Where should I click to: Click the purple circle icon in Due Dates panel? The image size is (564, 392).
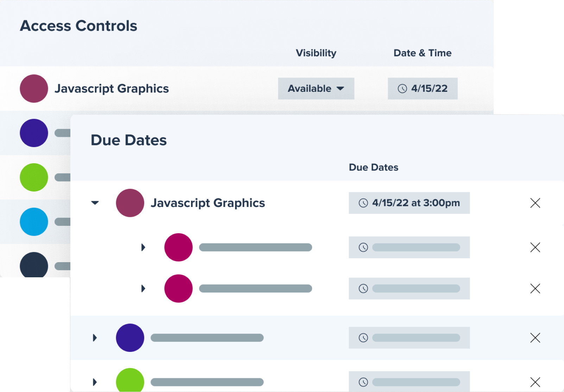tap(130, 338)
